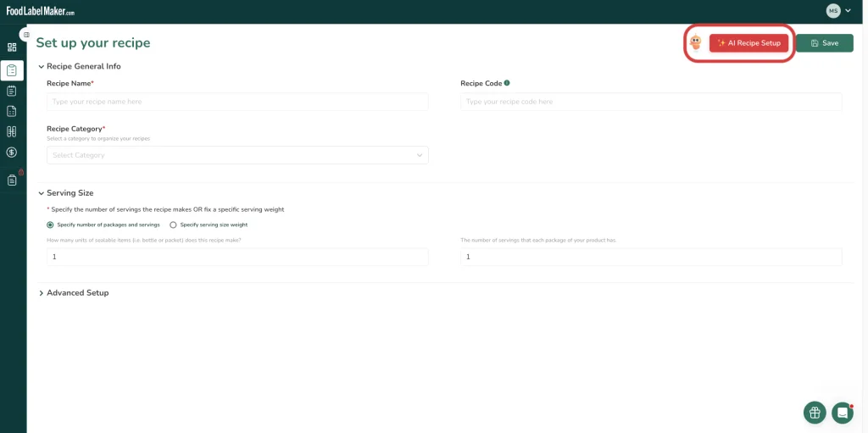This screenshot has width=868, height=433.
Task: Click the servings per package field
Action: coord(651,257)
